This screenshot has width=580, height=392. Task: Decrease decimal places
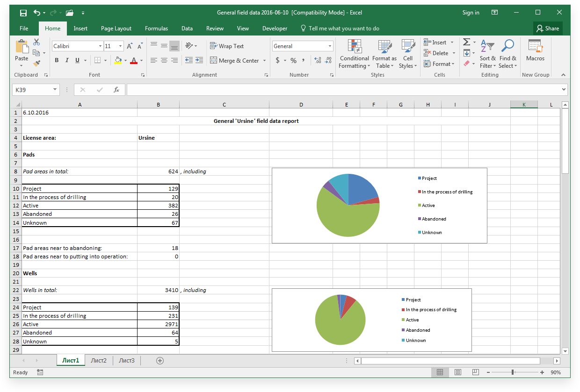point(328,60)
